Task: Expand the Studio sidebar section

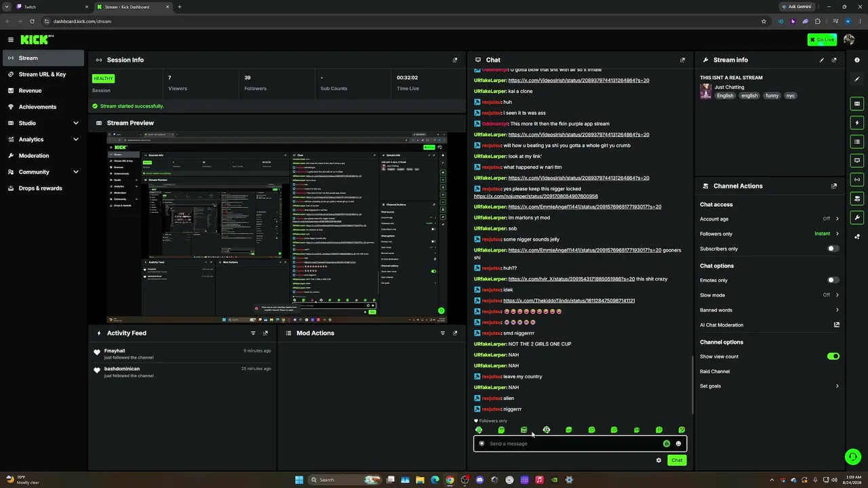Action: [x=76, y=123]
